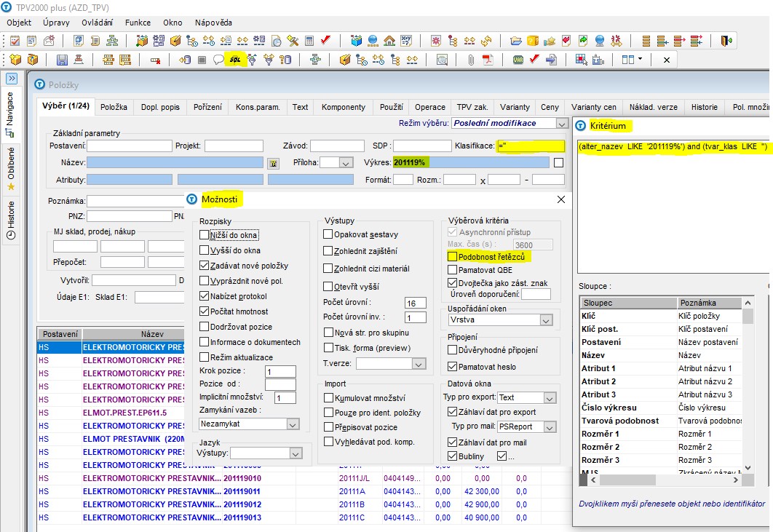The height and width of the screenshot is (532, 773).
Task: Check the Podobnost řetězců option
Action: 452,256
